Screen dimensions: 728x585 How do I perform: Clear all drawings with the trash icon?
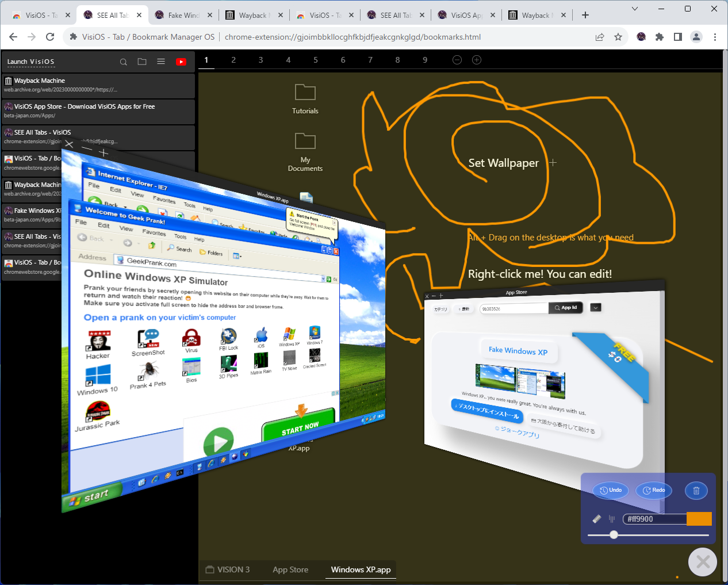pyautogui.click(x=696, y=490)
